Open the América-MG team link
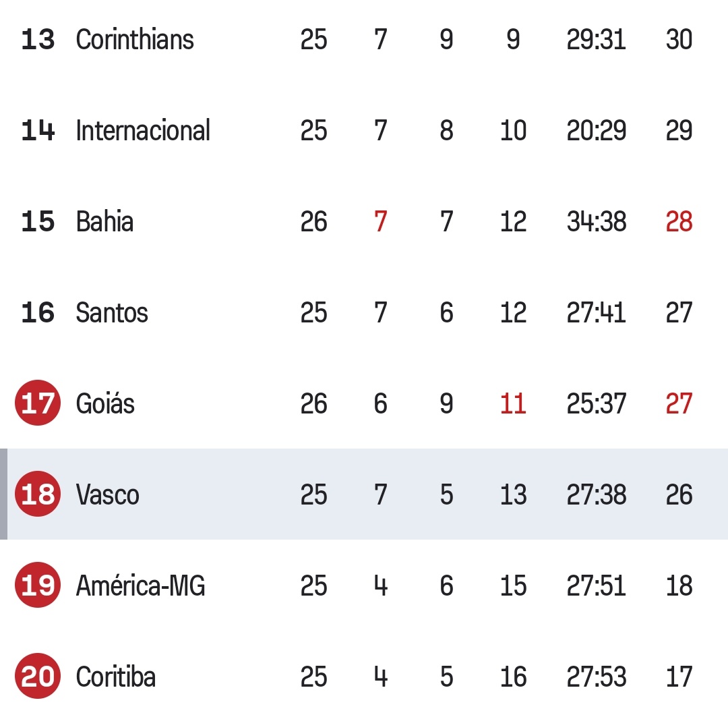The width and height of the screenshot is (728, 715). [140, 585]
